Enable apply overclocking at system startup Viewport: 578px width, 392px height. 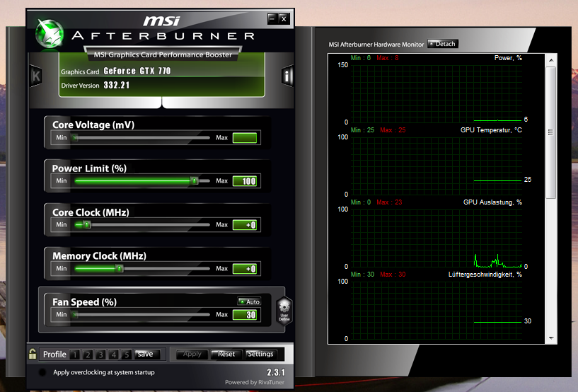pyautogui.click(x=42, y=372)
